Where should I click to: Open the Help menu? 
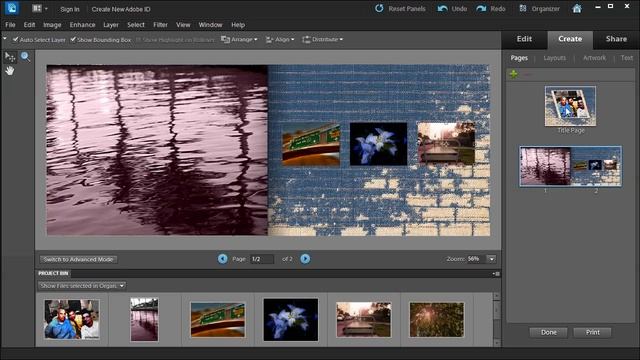tap(238, 25)
